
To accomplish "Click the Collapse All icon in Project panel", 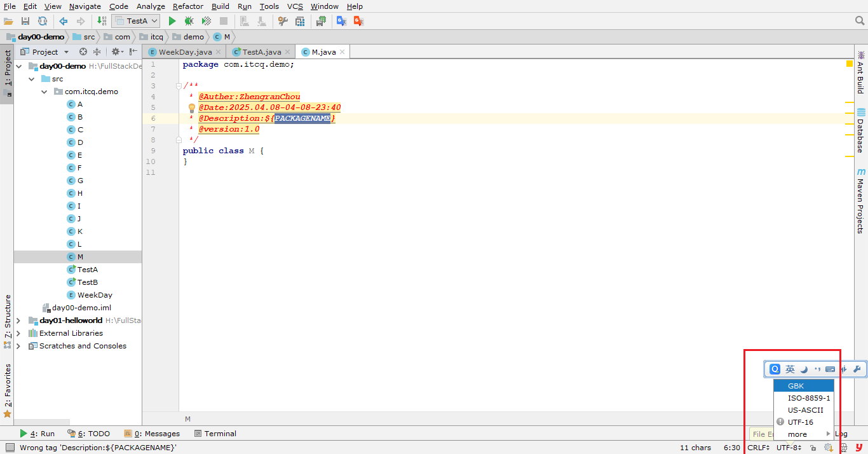I will tap(97, 52).
